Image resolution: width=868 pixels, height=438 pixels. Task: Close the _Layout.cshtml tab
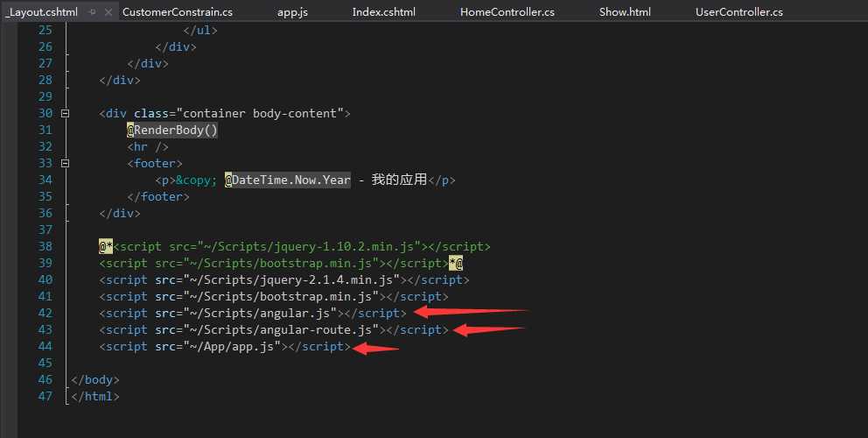click(x=108, y=11)
